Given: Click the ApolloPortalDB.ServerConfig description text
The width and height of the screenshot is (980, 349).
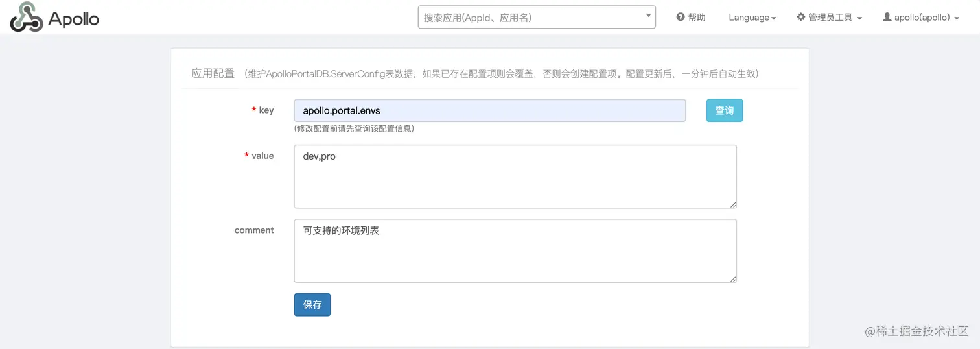Looking at the screenshot, I should pyautogui.click(x=502, y=74).
